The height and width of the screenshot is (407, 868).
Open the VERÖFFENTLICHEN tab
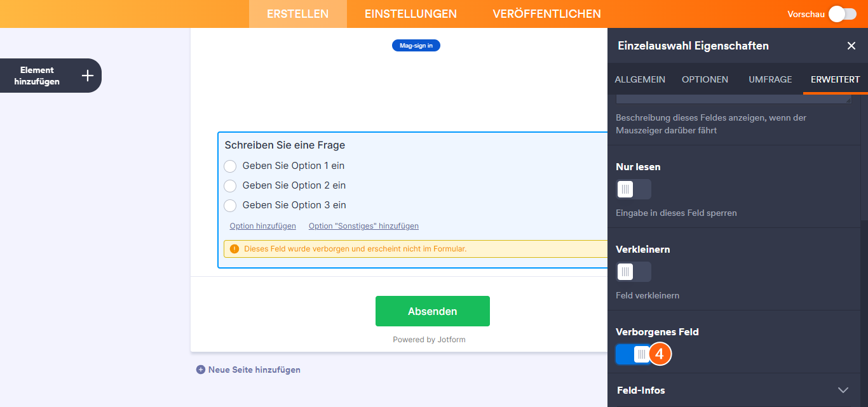(546, 13)
